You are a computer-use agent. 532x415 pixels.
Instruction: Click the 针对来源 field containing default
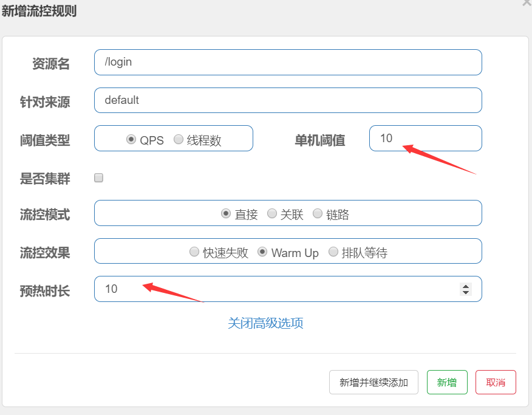pyautogui.click(x=288, y=100)
